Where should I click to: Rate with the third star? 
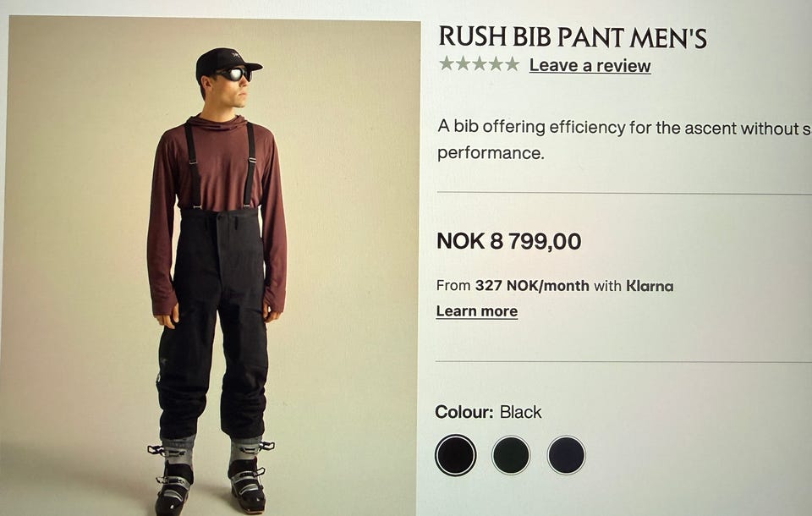pos(480,64)
